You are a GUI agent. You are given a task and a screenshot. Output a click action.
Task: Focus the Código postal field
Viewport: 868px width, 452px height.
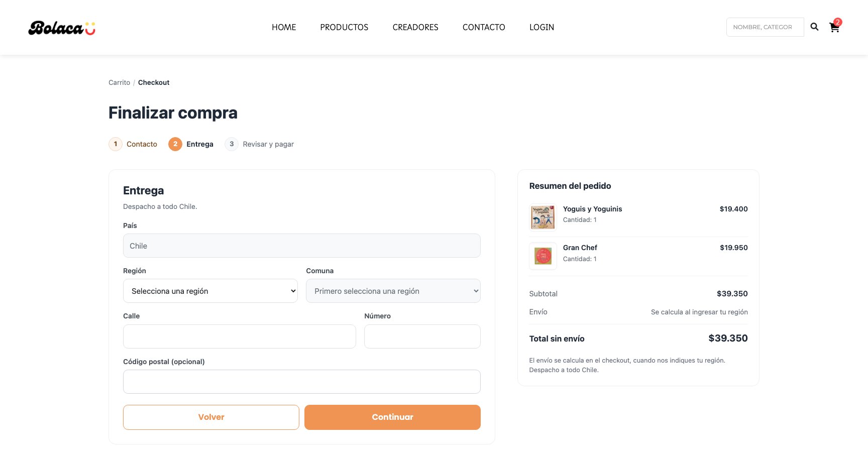[x=302, y=382]
